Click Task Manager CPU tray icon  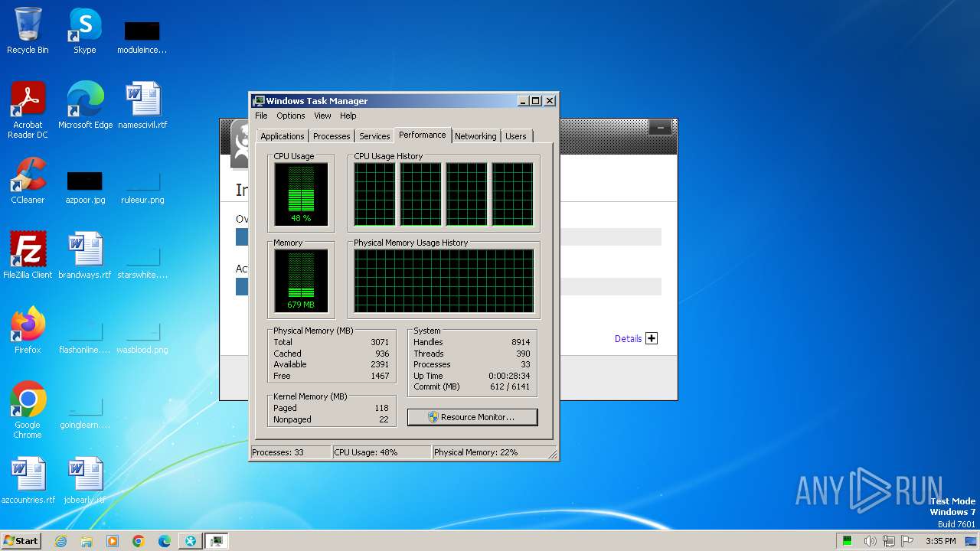[848, 541]
